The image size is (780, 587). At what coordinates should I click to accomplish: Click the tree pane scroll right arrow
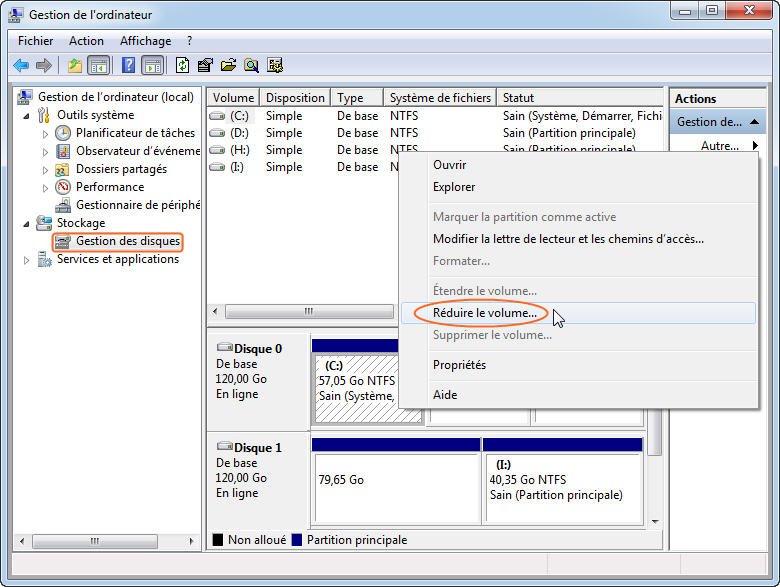point(191,541)
